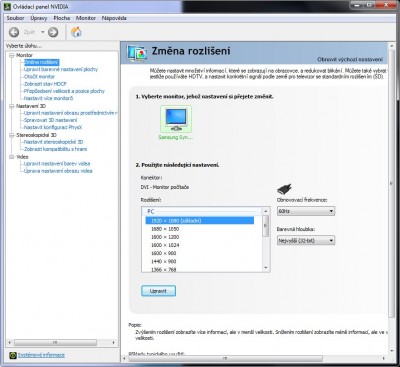Click the NVIDIA logo in title bar
The width and height of the screenshot is (400, 367).
(7, 6)
